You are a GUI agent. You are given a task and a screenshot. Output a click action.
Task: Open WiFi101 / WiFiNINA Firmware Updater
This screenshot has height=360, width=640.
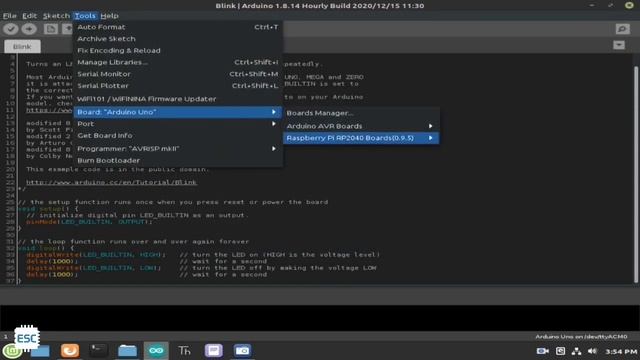pyautogui.click(x=178, y=99)
